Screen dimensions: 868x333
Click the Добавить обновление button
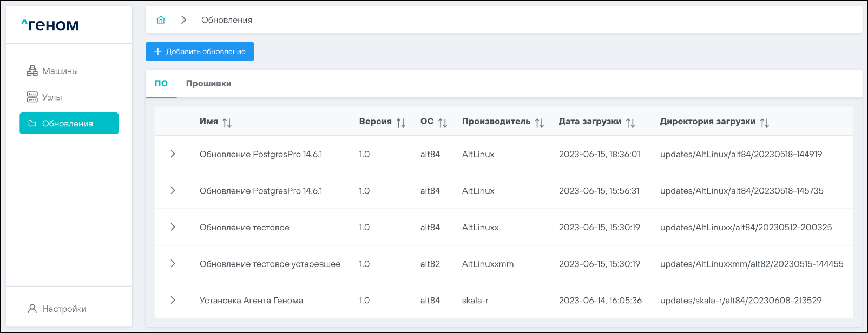click(x=200, y=51)
